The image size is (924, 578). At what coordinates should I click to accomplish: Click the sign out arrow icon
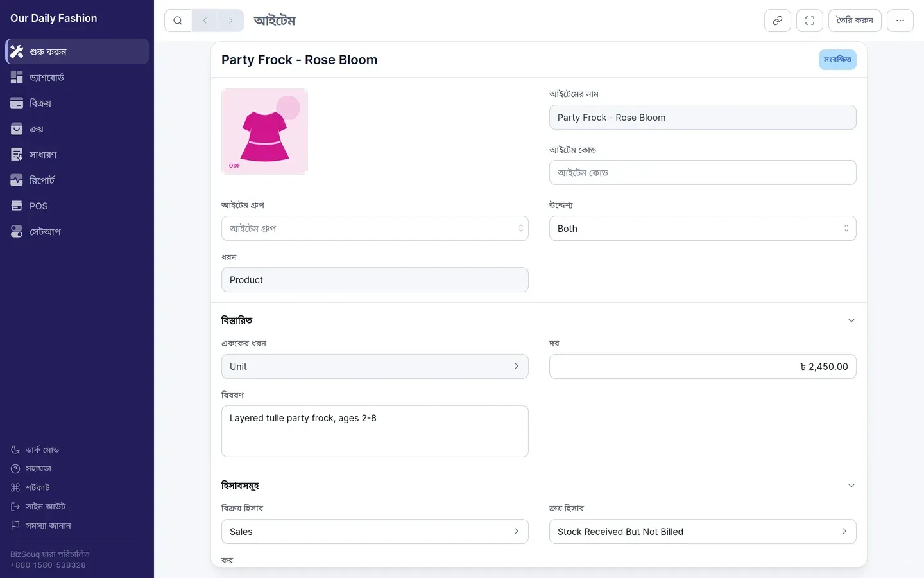tap(15, 506)
